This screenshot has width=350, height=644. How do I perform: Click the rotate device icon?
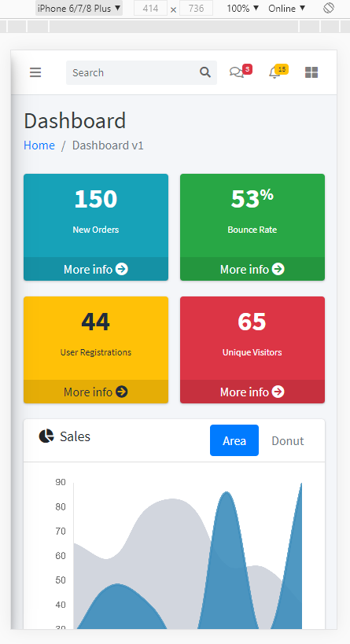coord(329,8)
